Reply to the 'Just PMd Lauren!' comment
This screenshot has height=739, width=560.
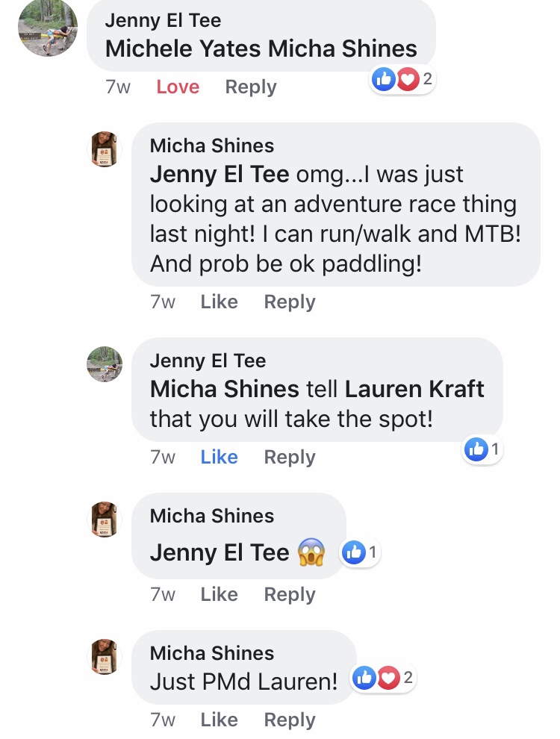coord(290,720)
